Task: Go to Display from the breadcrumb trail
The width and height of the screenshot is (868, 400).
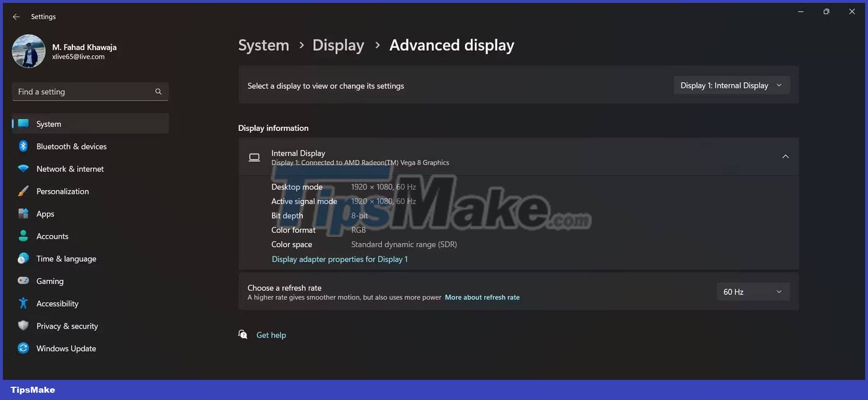Action: tap(338, 45)
